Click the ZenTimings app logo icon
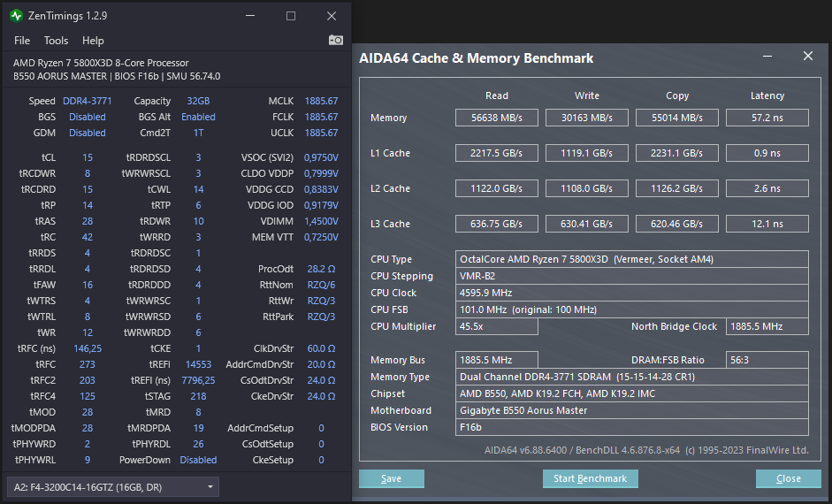This screenshot has width=832, height=504. coord(17,16)
